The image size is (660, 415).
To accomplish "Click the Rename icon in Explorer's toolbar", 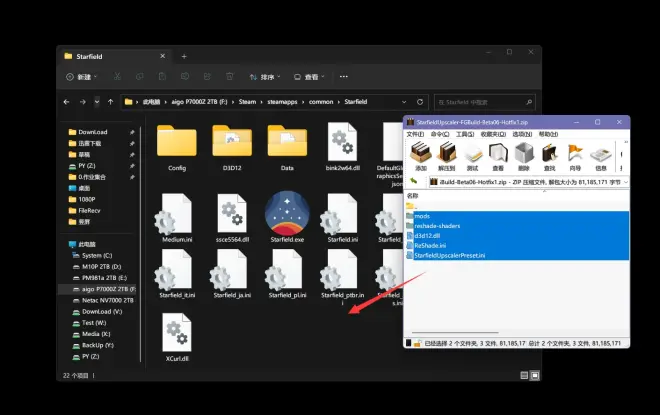I will tap(184, 77).
